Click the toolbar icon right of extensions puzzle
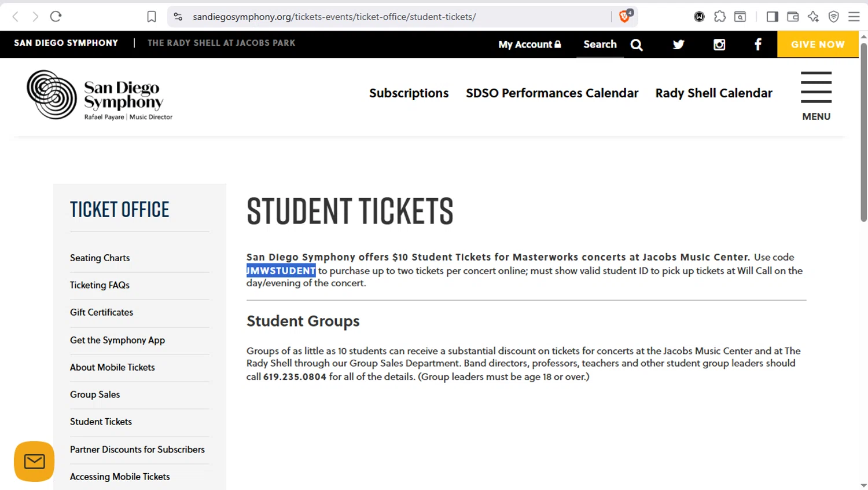 pos(740,17)
